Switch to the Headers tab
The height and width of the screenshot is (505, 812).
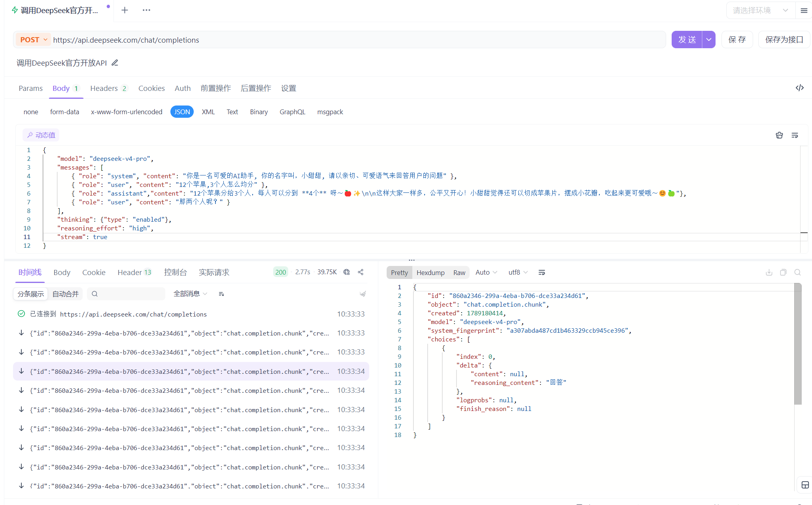coord(108,88)
